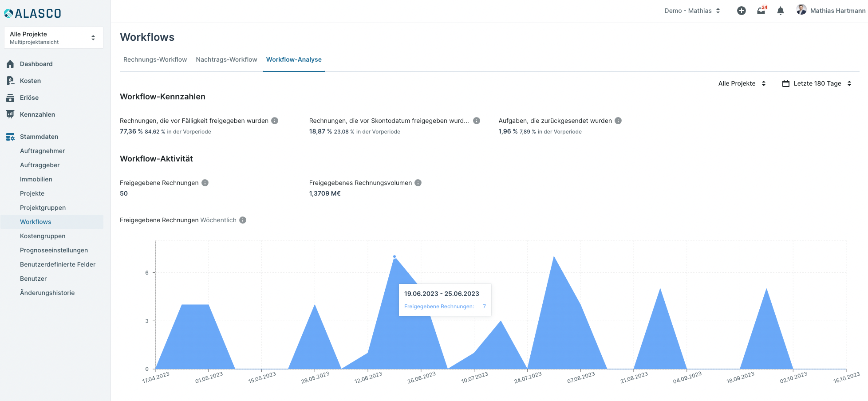Click info icon beside Wöchentlich chart title
The image size is (868, 401).
tap(243, 220)
